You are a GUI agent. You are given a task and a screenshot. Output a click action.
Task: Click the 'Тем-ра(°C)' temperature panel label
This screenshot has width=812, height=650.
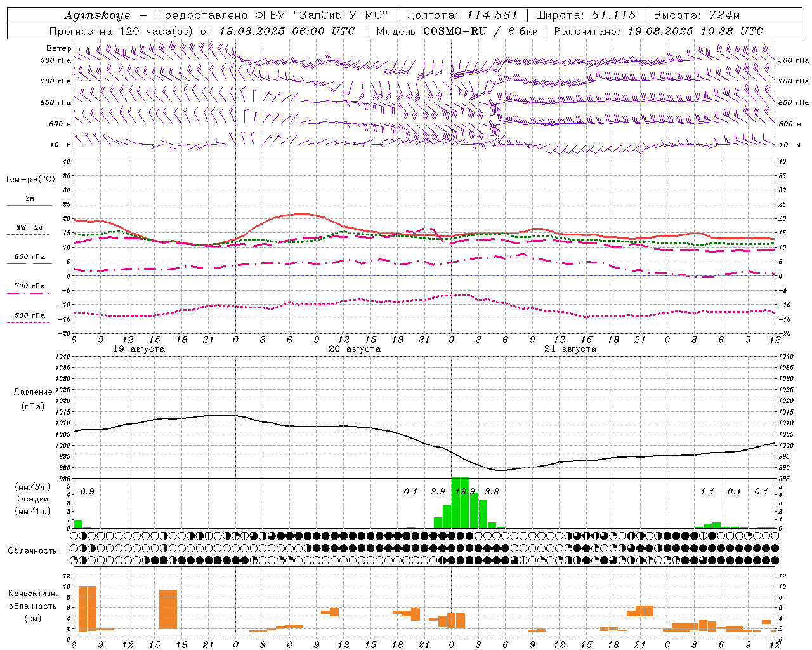[x=30, y=180]
